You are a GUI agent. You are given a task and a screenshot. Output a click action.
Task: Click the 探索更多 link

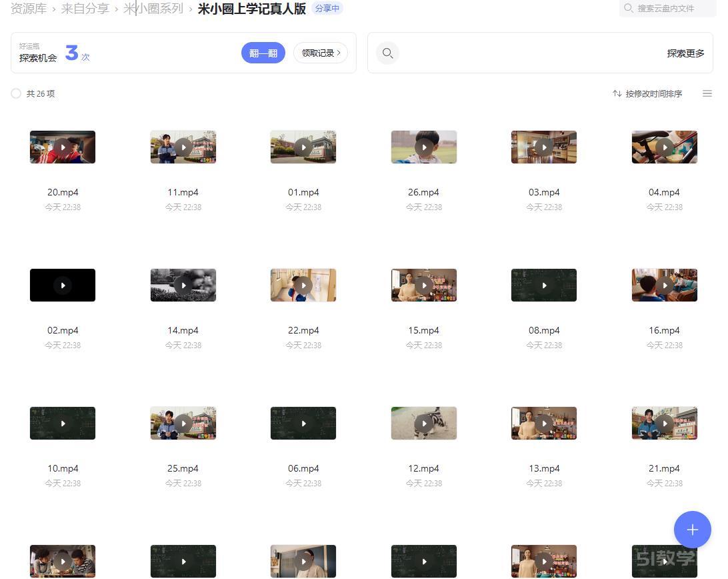tap(685, 53)
